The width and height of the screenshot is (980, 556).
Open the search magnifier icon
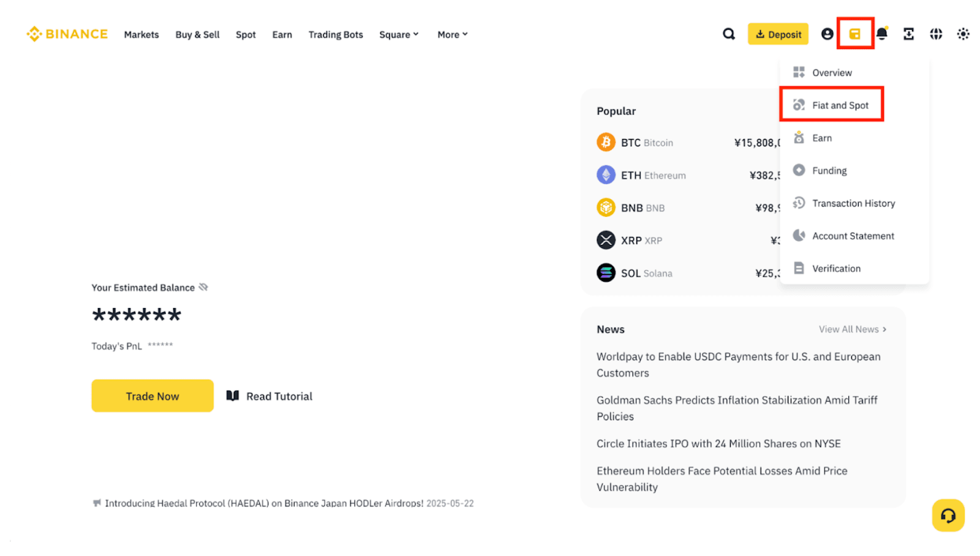pos(728,34)
